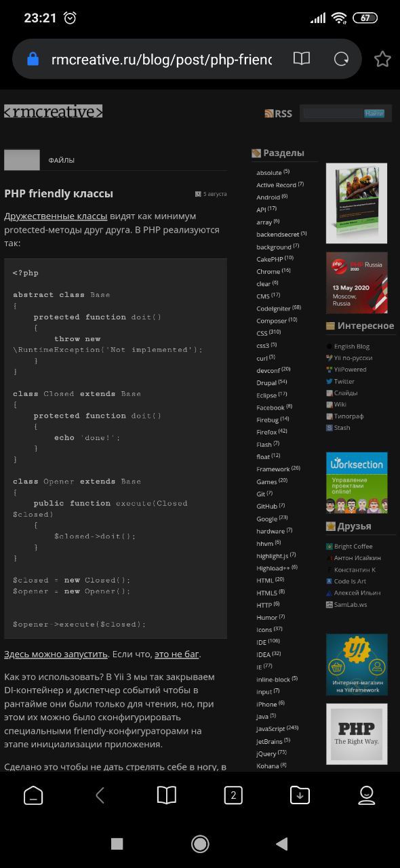Follow the Дружественные классы link
400x868 pixels.
56,216
